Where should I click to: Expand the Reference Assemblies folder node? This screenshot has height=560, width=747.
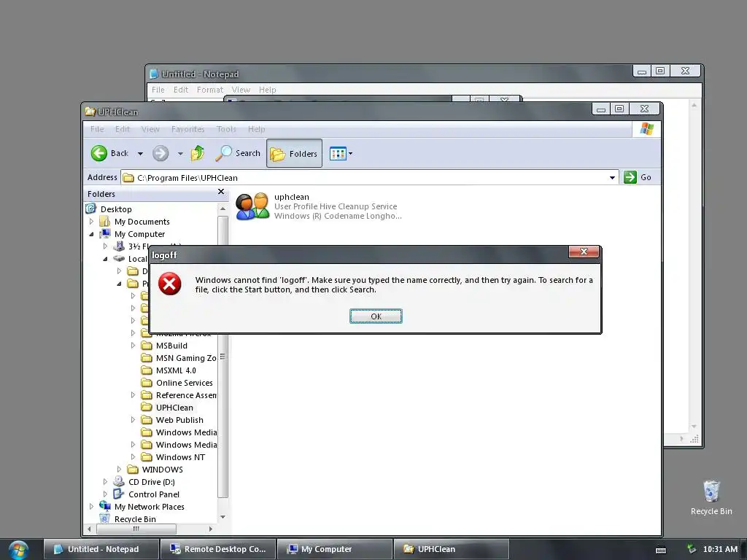133,394
